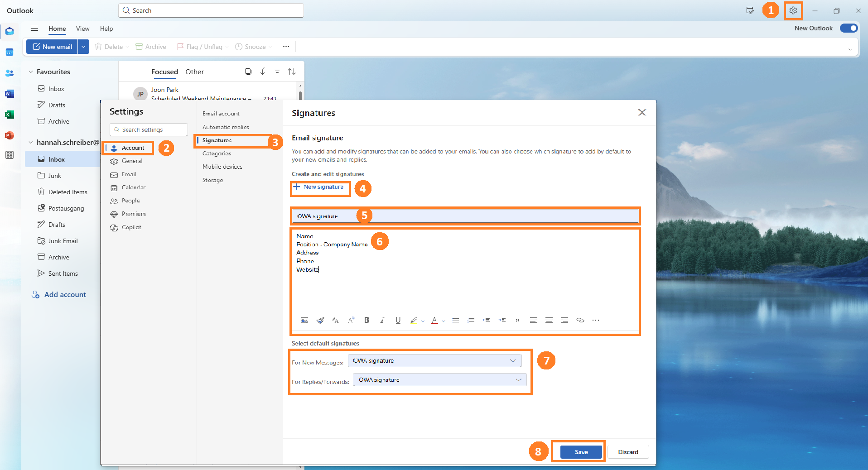The image size is (868, 470).
Task: Open the Categories settings page
Action: point(217,153)
